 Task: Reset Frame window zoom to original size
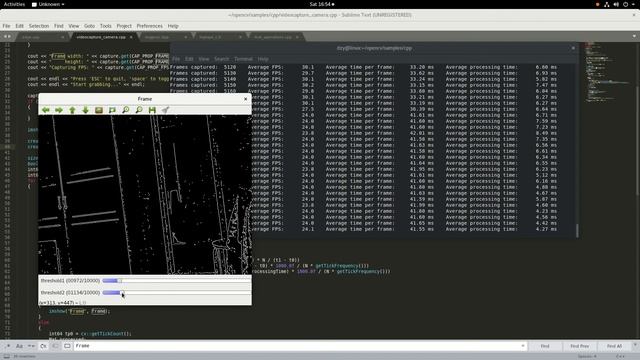[99, 110]
